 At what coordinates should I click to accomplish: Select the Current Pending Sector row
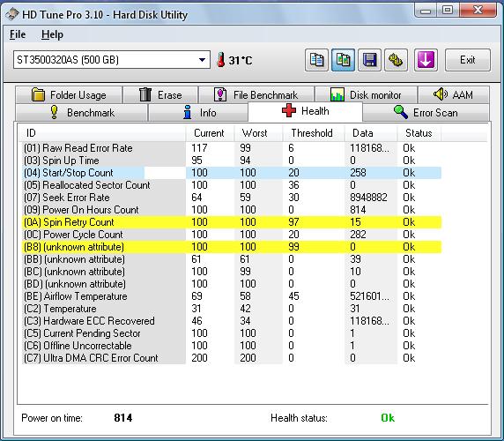(x=232, y=333)
